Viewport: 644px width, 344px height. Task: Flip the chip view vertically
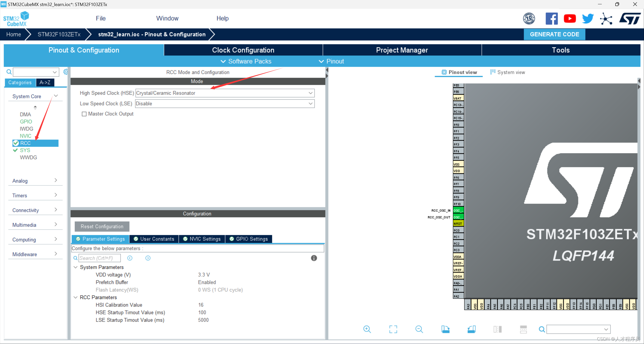click(x=524, y=329)
